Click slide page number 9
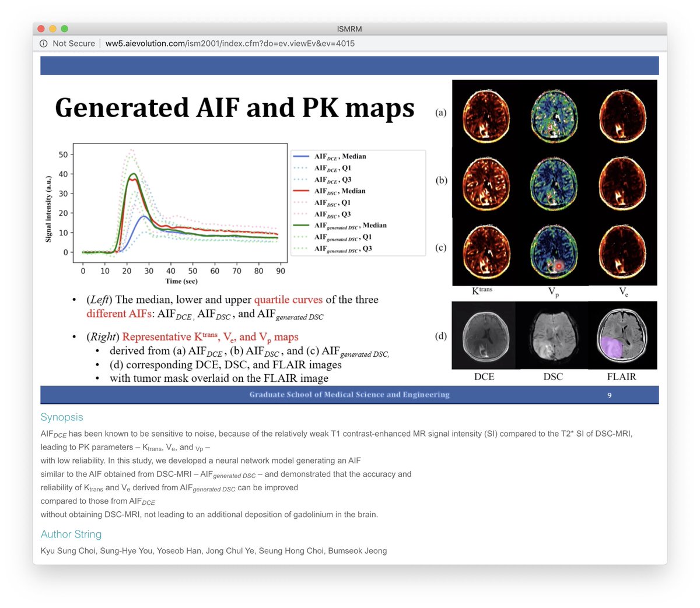Viewport: 700px width, 608px height. (610, 395)
